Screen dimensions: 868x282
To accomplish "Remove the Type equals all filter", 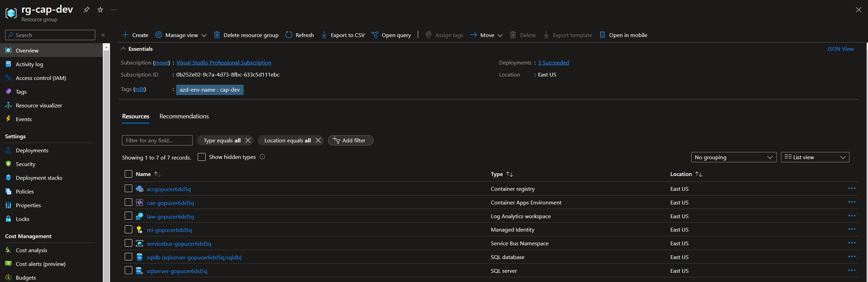I will point(248,140).
